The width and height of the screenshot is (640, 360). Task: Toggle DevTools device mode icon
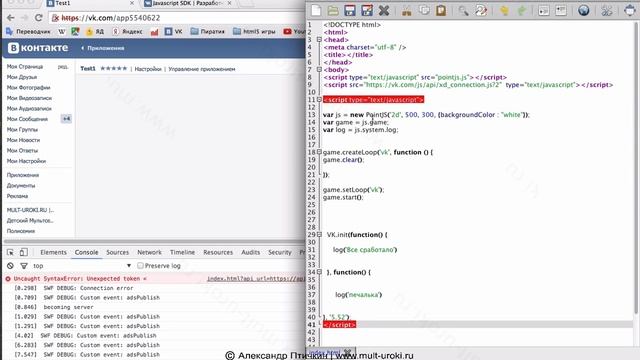(24, 252)
